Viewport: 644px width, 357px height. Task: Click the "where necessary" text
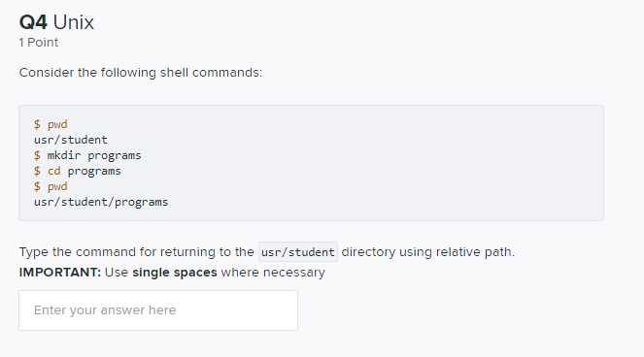[273, 273]
